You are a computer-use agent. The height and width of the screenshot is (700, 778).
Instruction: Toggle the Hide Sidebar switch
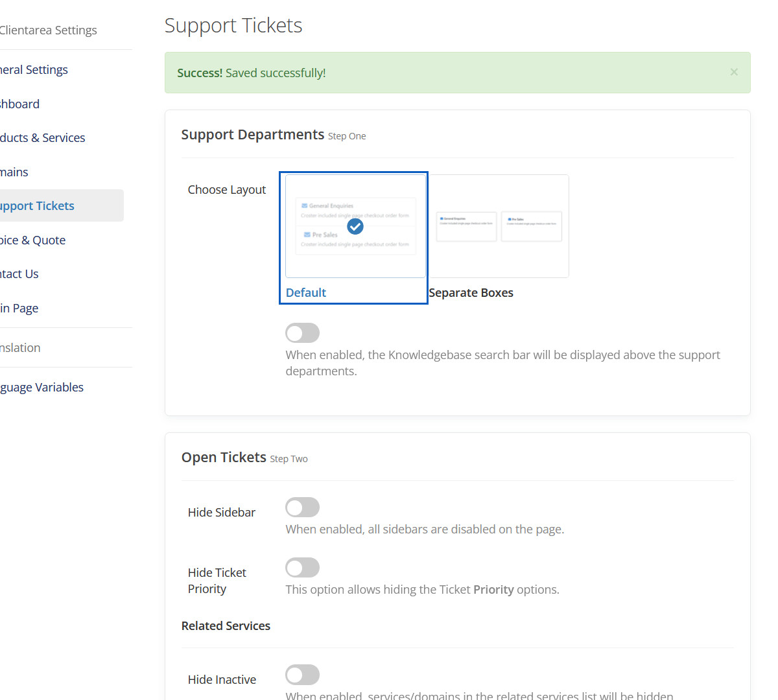[x=303, y=507]
